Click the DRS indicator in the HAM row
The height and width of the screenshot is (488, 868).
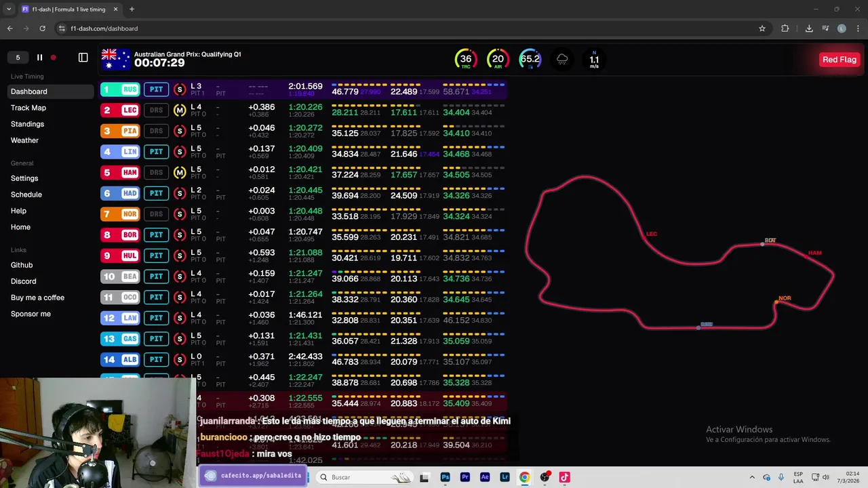(x=156, y=172)
